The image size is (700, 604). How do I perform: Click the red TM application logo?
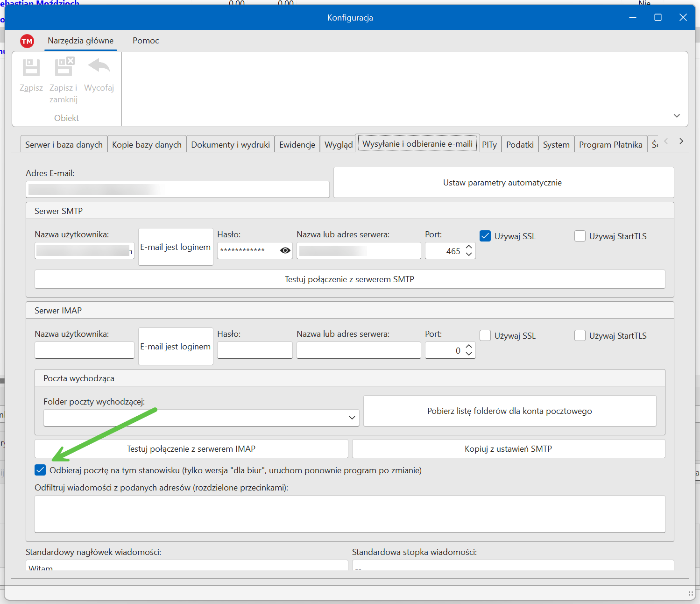[27, 41]
